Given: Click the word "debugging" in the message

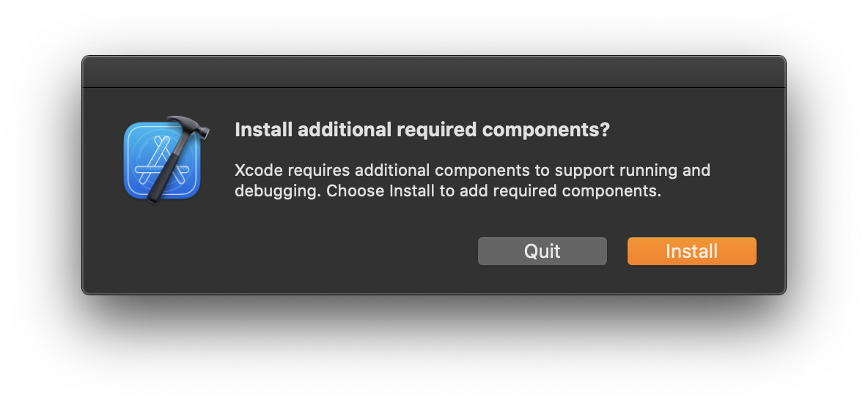Looking at the screenshot, I should [x=276, y=192].
